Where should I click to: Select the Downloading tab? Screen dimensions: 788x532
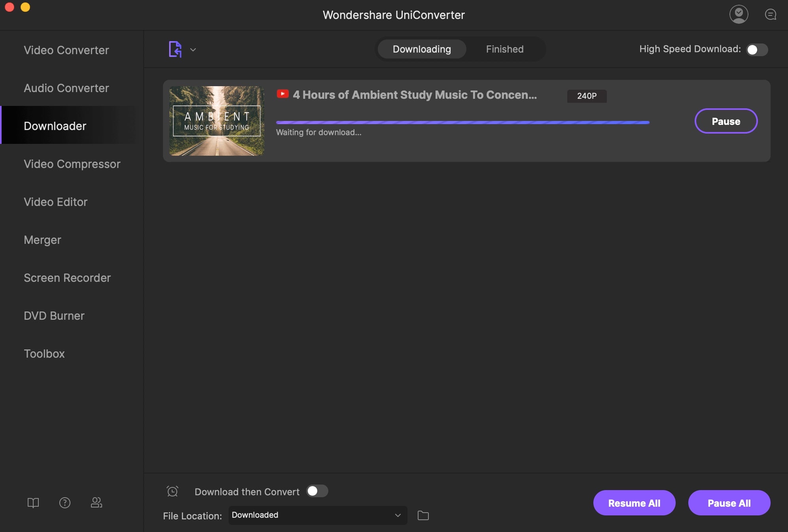422,49
